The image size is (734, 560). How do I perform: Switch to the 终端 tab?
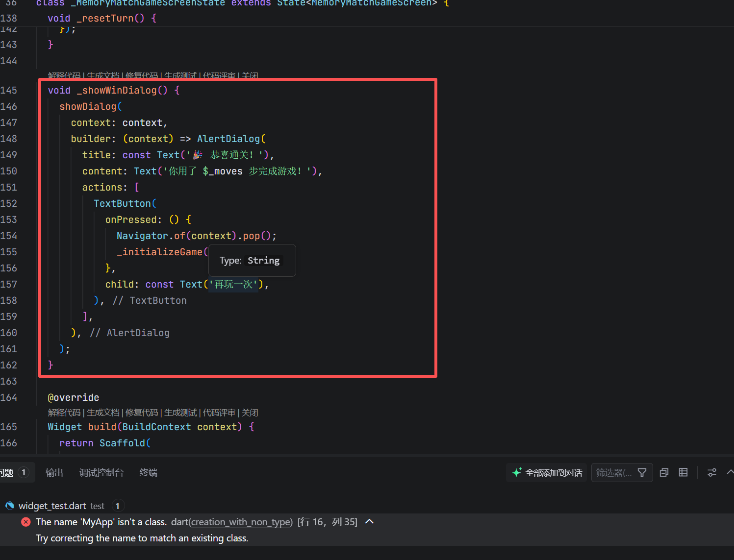coord(149,472)
